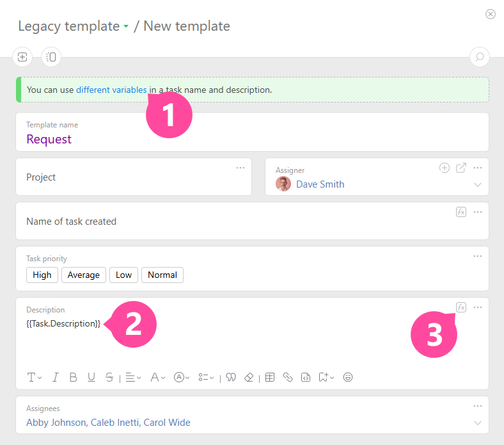Select the High task priority option
The height and width of the screenshot is (445, 504).
point(42,275)
